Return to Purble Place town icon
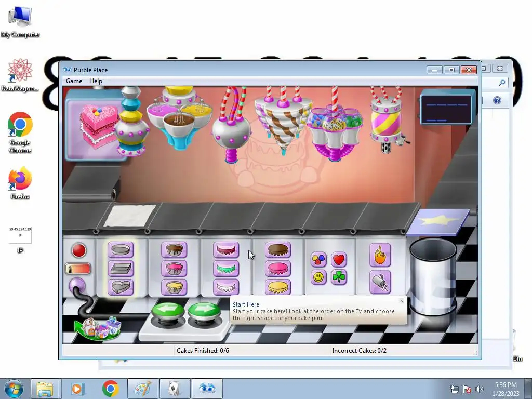This screenshot has height=399, width=532. (98, 328)
